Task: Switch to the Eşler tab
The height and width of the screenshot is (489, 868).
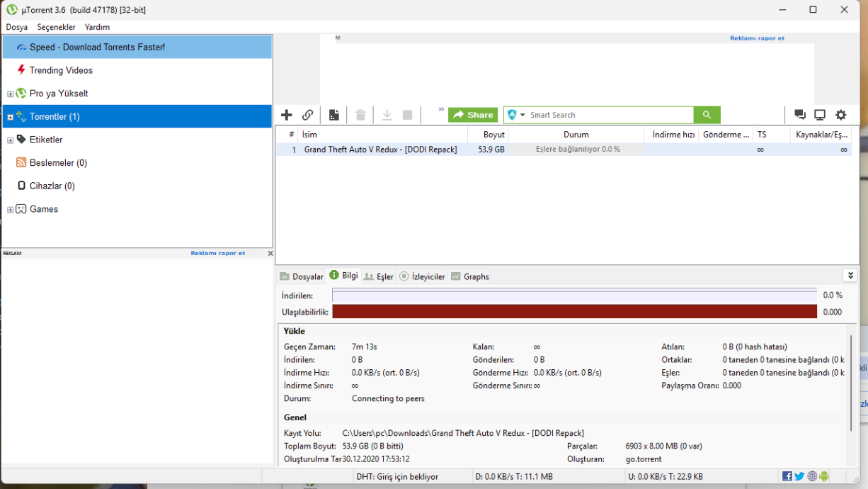Action: click(x=379, y=276)
